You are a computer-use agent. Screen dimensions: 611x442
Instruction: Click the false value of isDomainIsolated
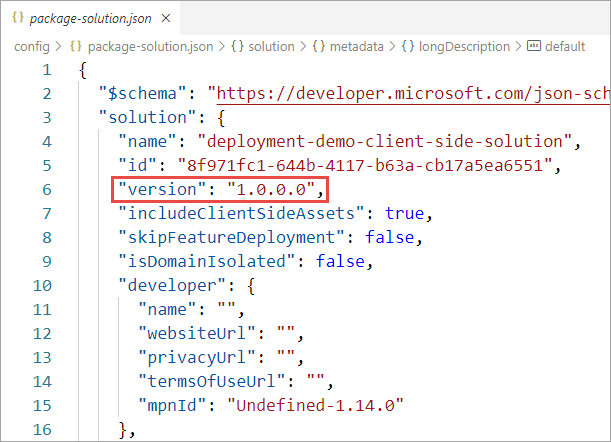pyautogui.click(x=340, y=262)
